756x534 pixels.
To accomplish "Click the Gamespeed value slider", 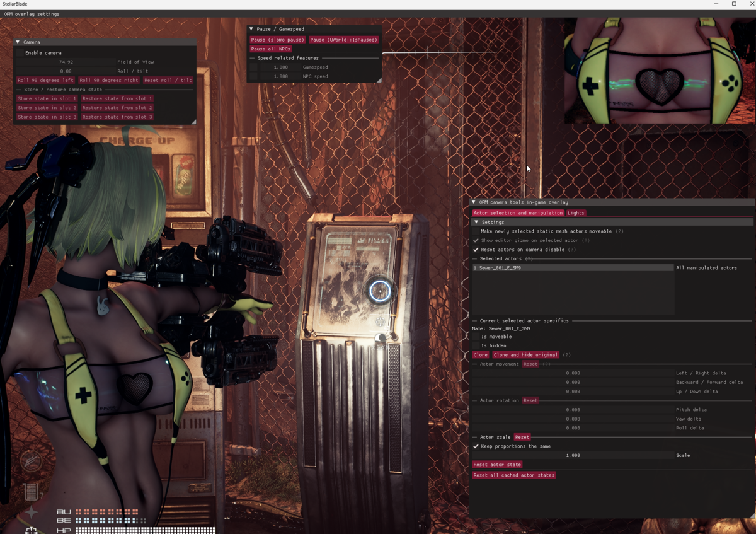I will 280,67.
